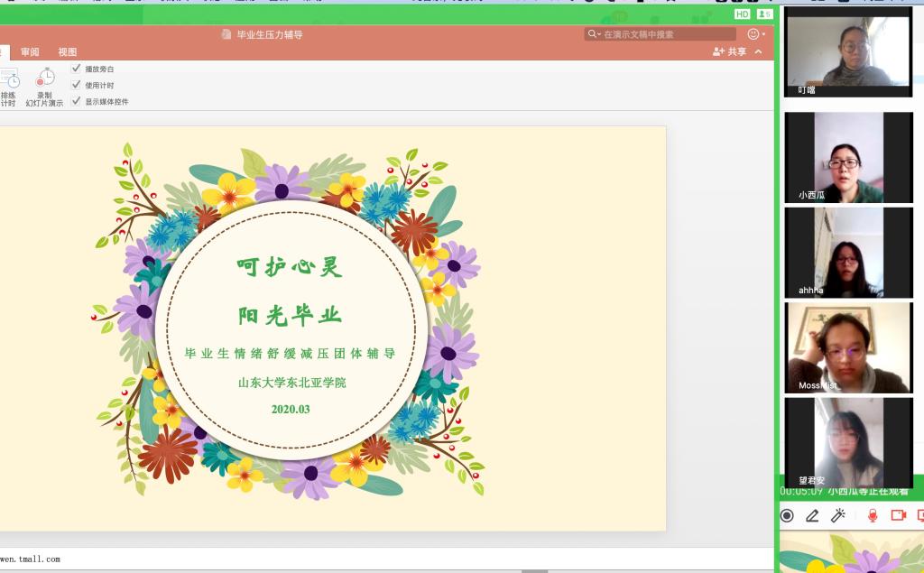The image size is (924, 573).
Task: Toggle the 使用计时 checkbox
Action: pyautogui.click(x=77, y=85)
